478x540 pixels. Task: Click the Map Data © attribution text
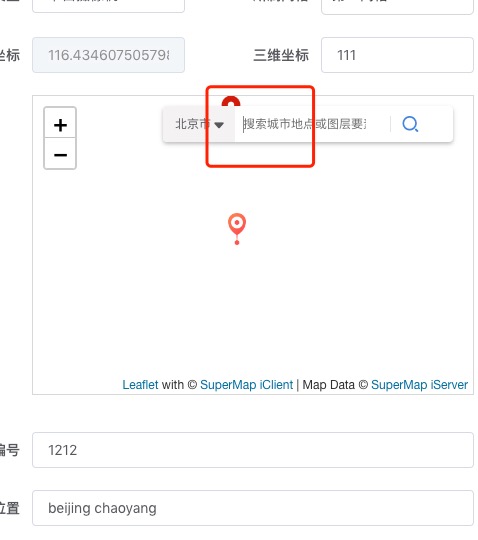point(335,385)
